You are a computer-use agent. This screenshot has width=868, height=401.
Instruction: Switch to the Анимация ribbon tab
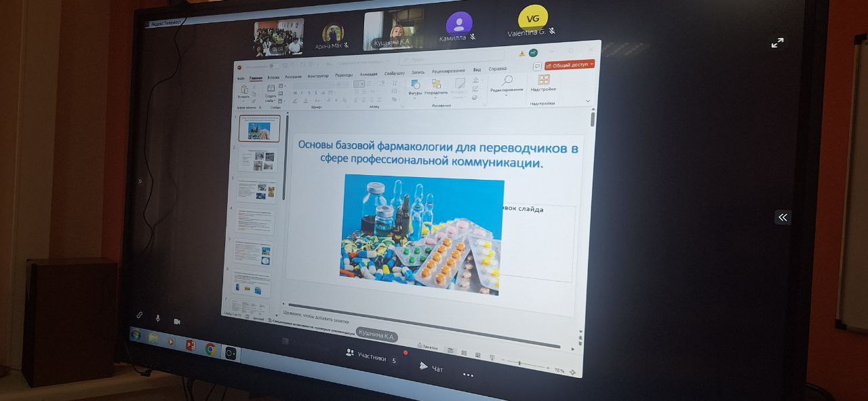coord(369,74)
